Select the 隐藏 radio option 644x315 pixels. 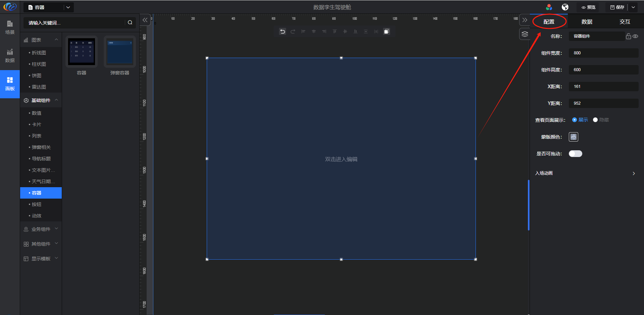coord(595,120)
